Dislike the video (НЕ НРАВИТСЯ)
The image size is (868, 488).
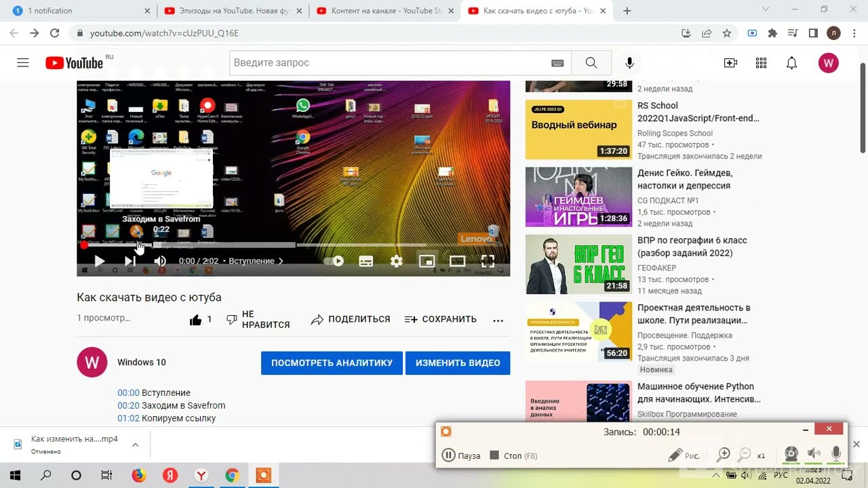[258, 319]
